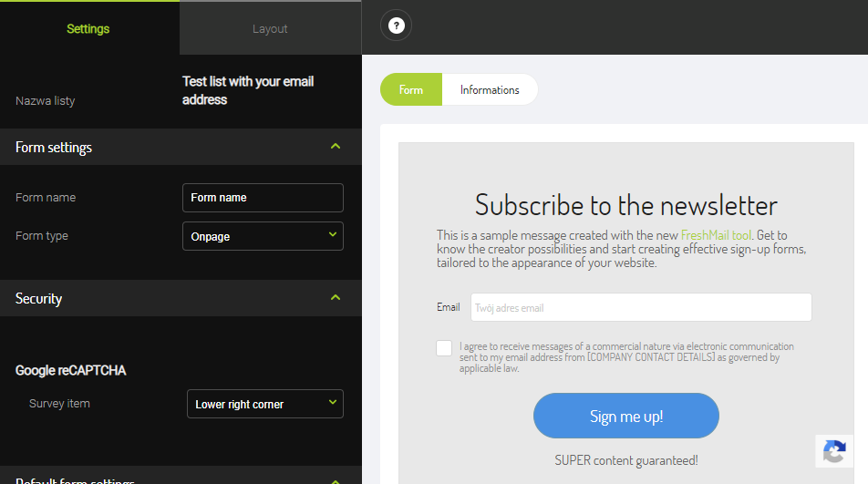Tick the commercial messages consent checkbox

click(x=444, y=348)
